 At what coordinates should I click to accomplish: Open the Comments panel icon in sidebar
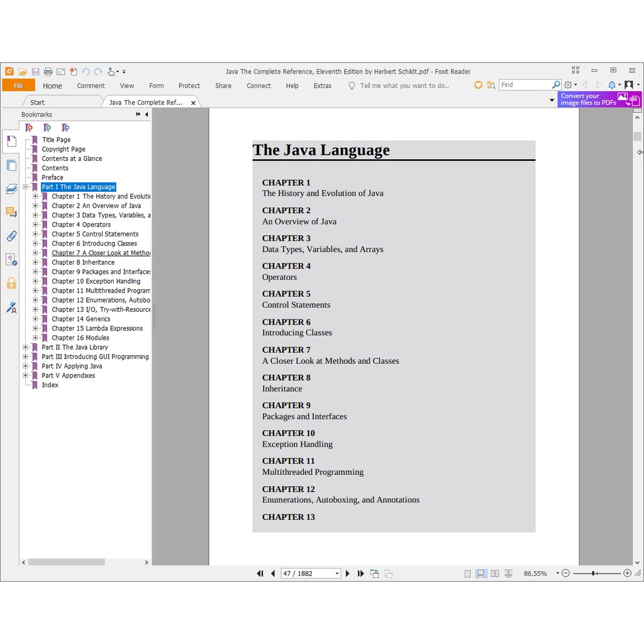click(11, 213)
